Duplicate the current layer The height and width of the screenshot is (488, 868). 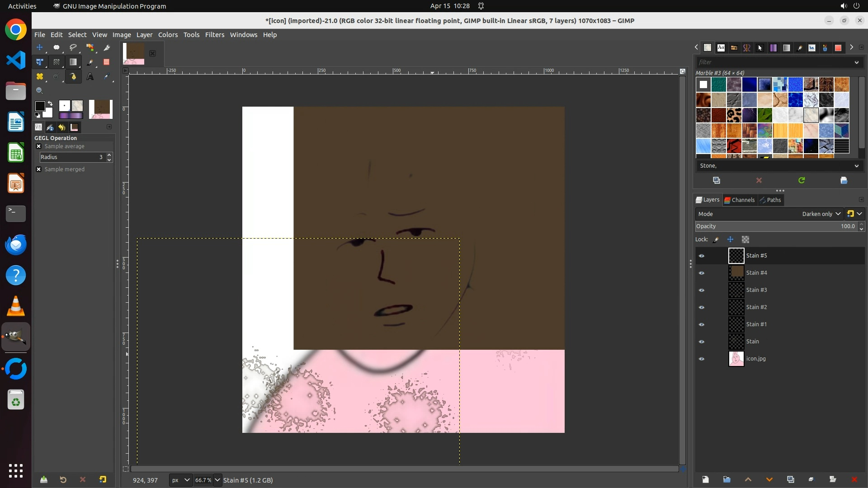pyautogui.click(x=790, y=479)
